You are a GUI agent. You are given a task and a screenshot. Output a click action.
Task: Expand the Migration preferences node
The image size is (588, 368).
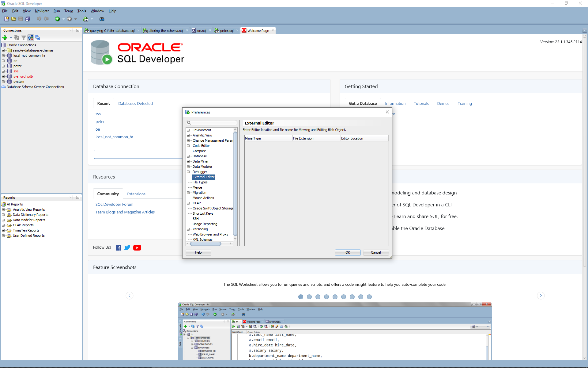(x=188, y=193)
